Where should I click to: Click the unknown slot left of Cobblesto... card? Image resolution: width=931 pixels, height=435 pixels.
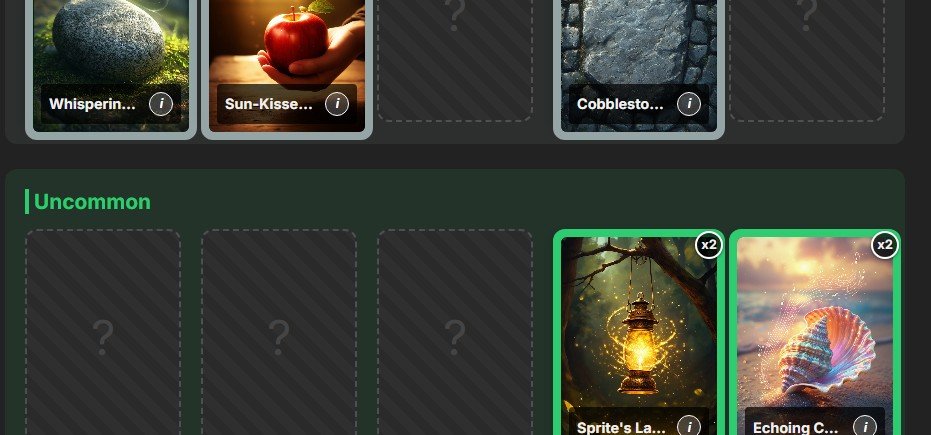click(455, 59)
